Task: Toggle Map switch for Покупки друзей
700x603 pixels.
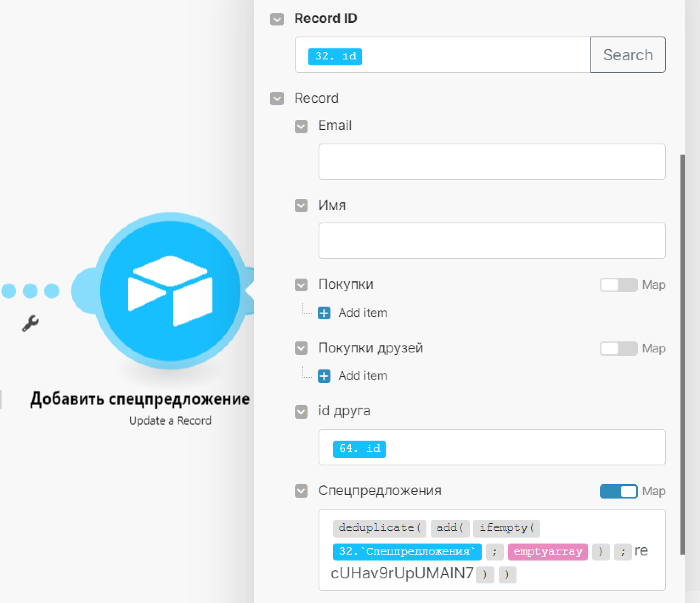Action: (618, 349)
